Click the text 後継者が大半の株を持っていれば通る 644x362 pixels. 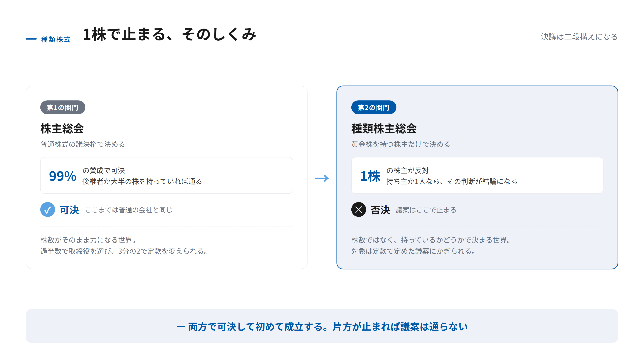click(142, 181)
